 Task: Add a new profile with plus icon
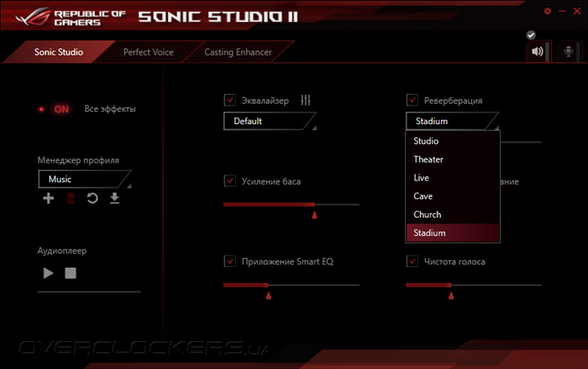click(x=48, y=198)
